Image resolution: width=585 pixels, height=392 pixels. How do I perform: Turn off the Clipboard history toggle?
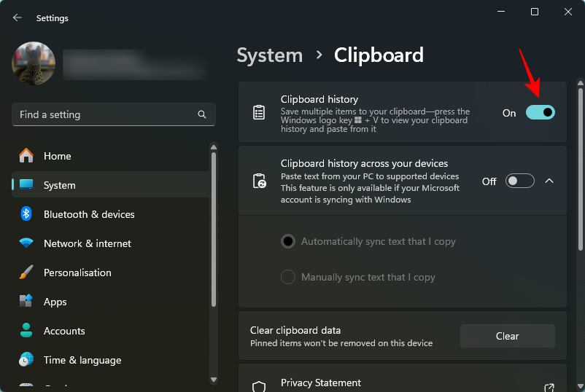pos(541,112)
